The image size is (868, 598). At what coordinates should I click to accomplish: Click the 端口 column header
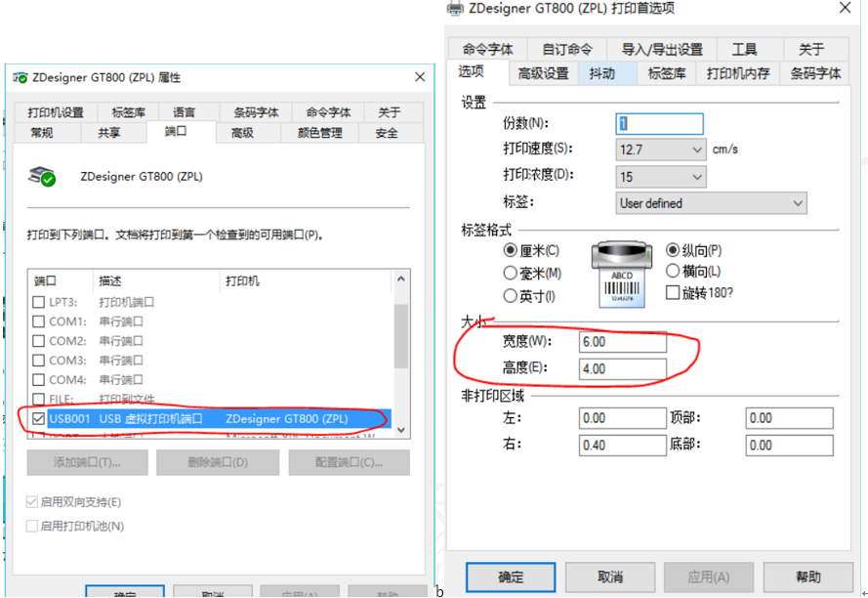pyautogui.click(x=61, y=281)
